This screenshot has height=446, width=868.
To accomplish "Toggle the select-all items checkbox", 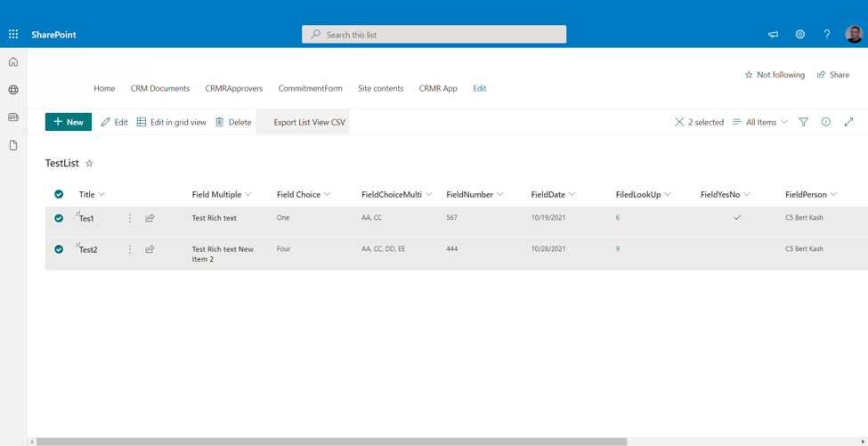I will pyautogui.click(x=59, y=194).
